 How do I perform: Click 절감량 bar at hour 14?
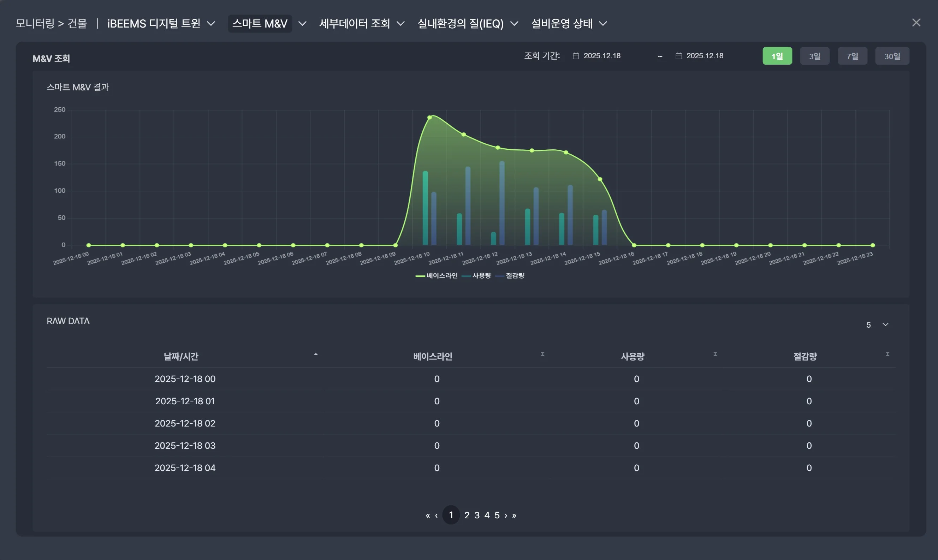tap(570, 215)
